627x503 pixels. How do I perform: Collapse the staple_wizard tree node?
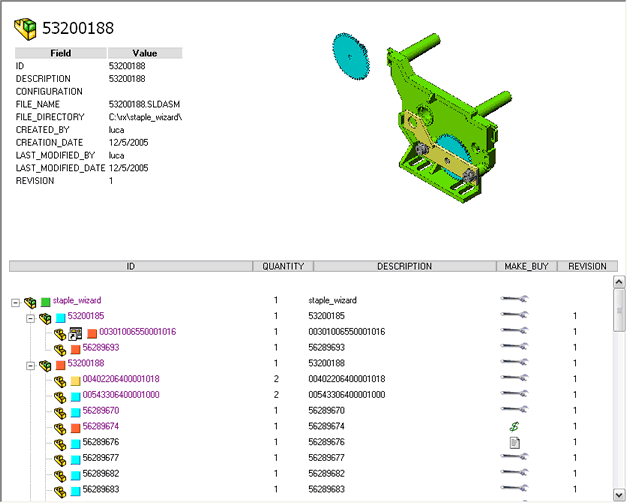point(15,303)
